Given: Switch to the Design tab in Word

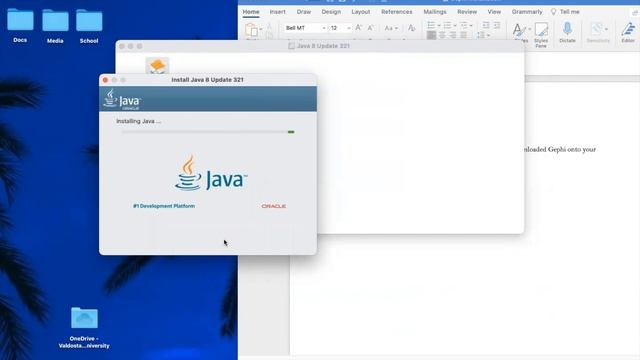Looking at the screenshot, I should tap(331, 12).
